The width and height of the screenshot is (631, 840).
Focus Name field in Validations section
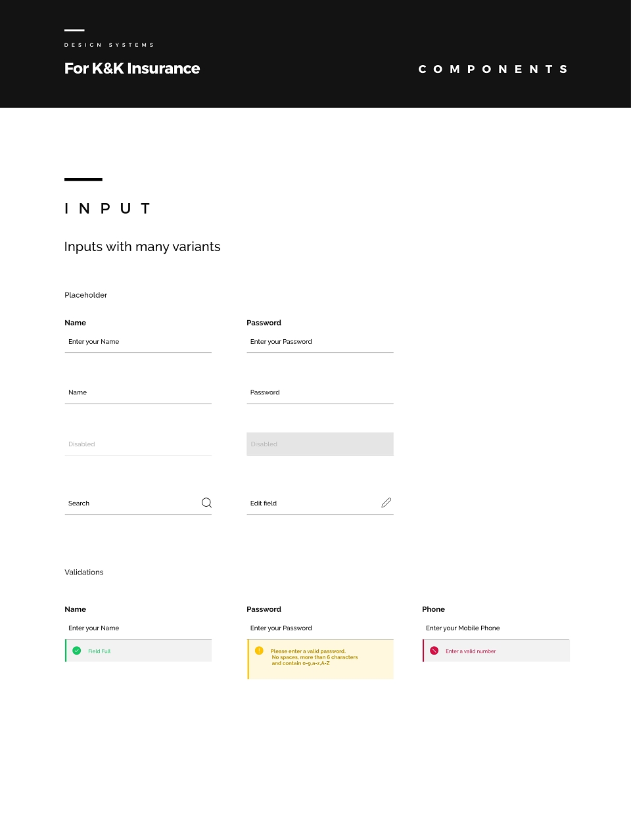(x=138, y=628)
